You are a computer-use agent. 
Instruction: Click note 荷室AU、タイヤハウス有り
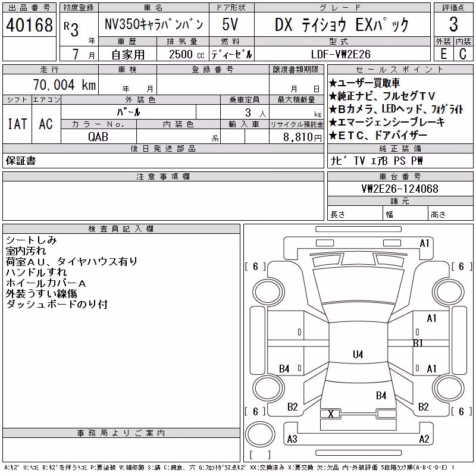(71, 262)
